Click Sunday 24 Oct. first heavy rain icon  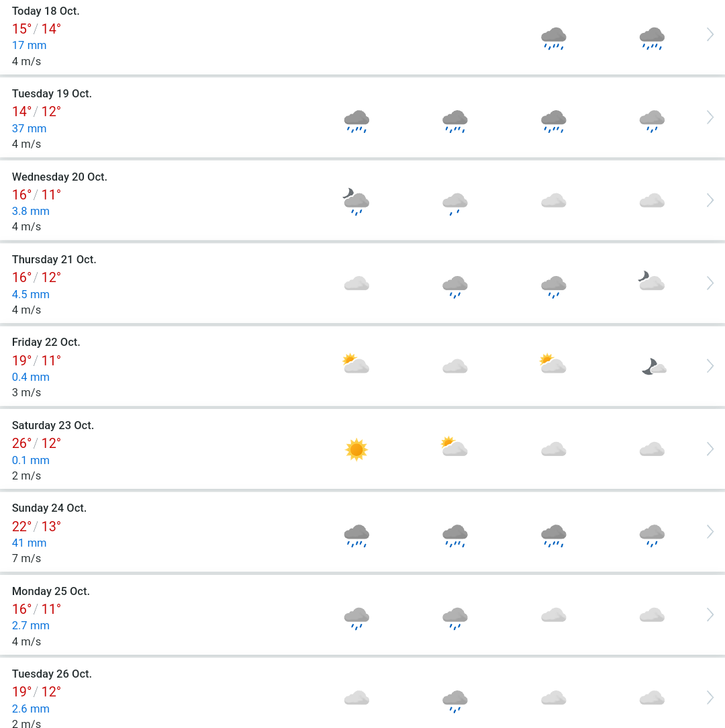(356, 536)
